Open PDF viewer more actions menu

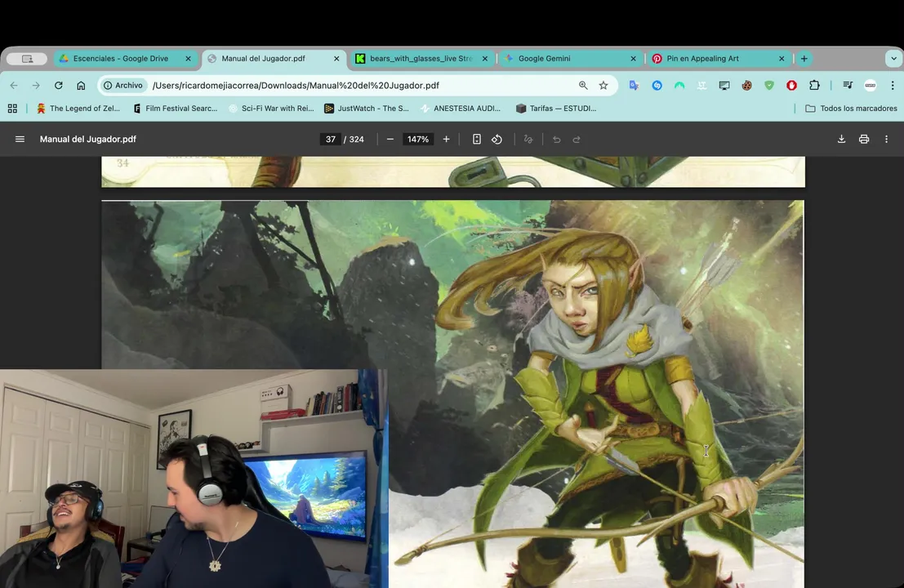pos(887,139)
